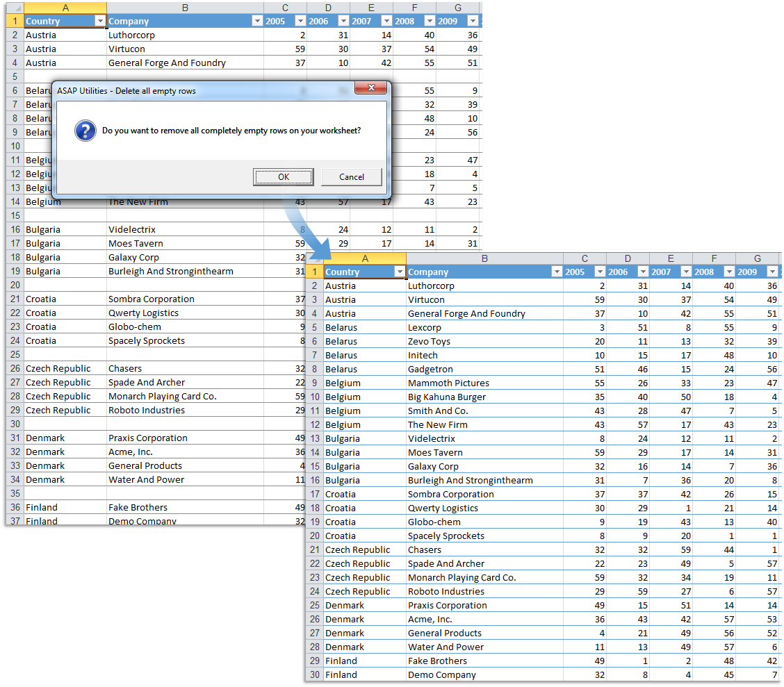Close the ASAP Utilities dialog with the red X
This screenshot has height=687, width=784.
tap(370, 88)
